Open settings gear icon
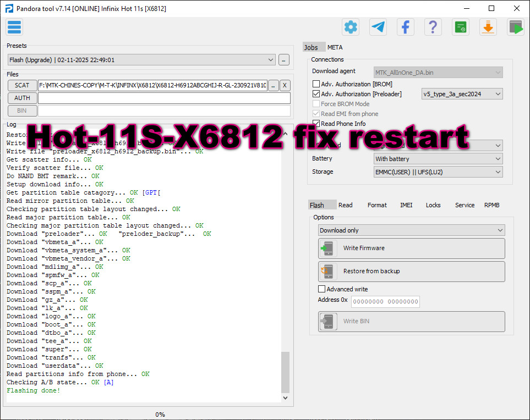 click(351, 27)
